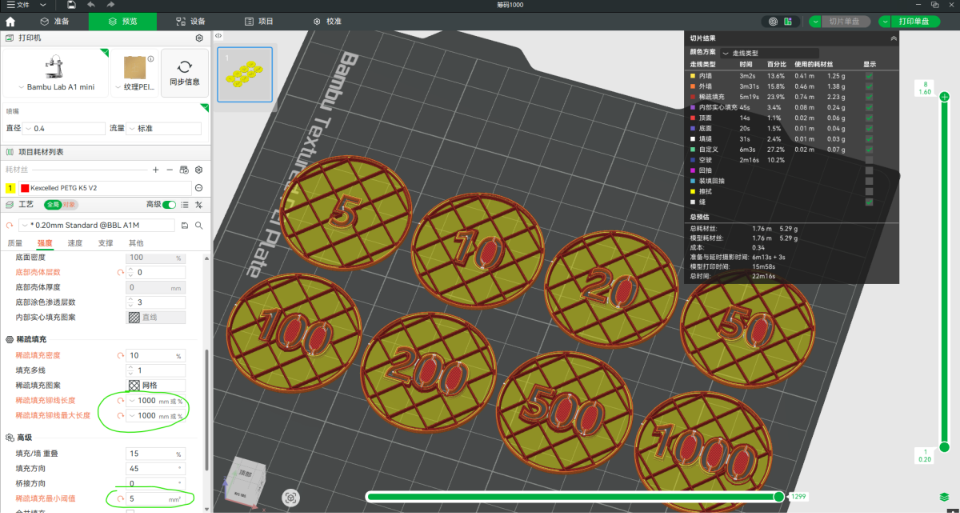Open the 纹理PEI plate type dropdown
960x513 pixels.
tap(136, 87)
